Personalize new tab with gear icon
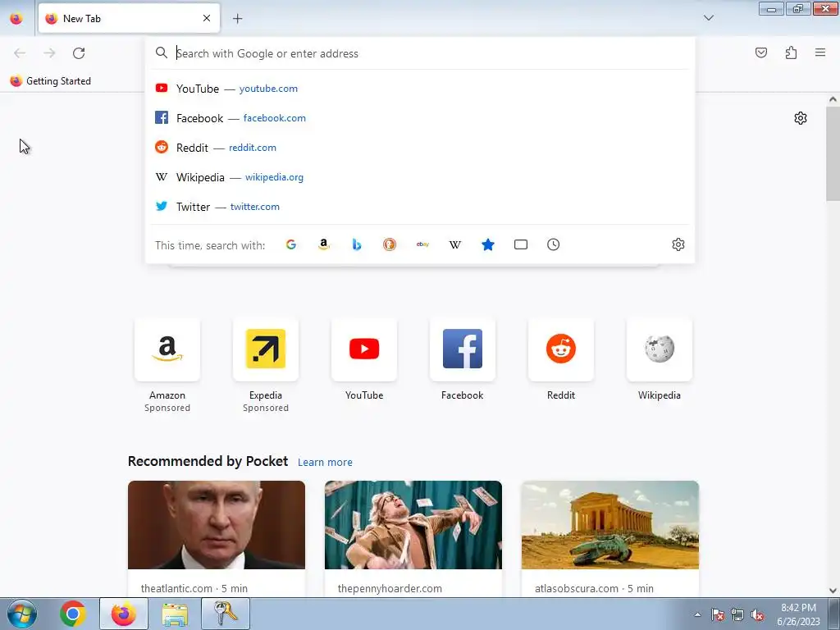This screenshot has height=630, width=840. click(x=801, y=118)
